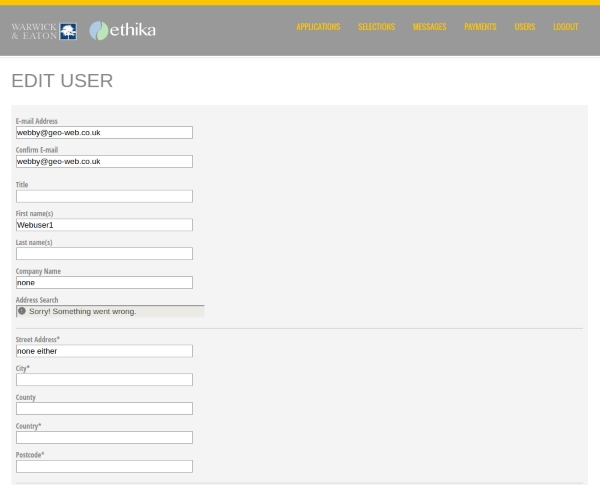Click the 'Sorry! Something went wrong.' message
The width and height of the screenshot is (600, 485).
83,311
